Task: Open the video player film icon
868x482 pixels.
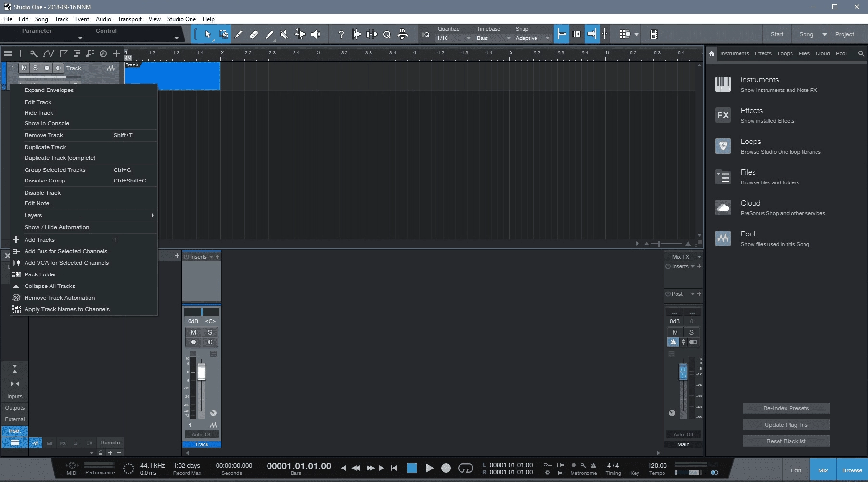Action: tap(653, 34)
